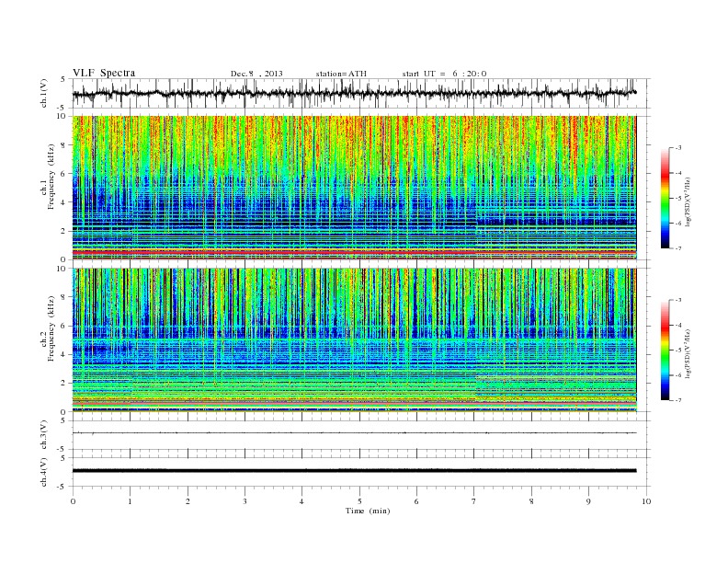Click the 'start UT = 6:20:0' label
Image resolution: width=728 pixels, height=563 pixels.
[x=444, y=74]
